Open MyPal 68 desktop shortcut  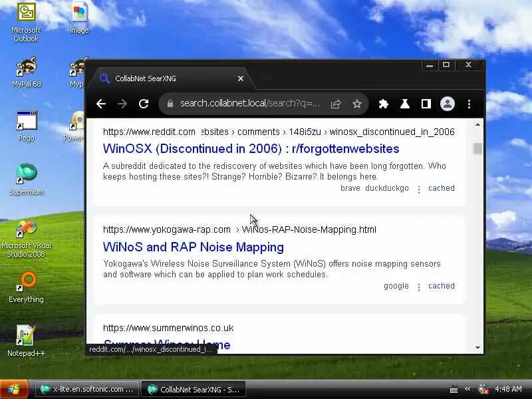[26, 72]
